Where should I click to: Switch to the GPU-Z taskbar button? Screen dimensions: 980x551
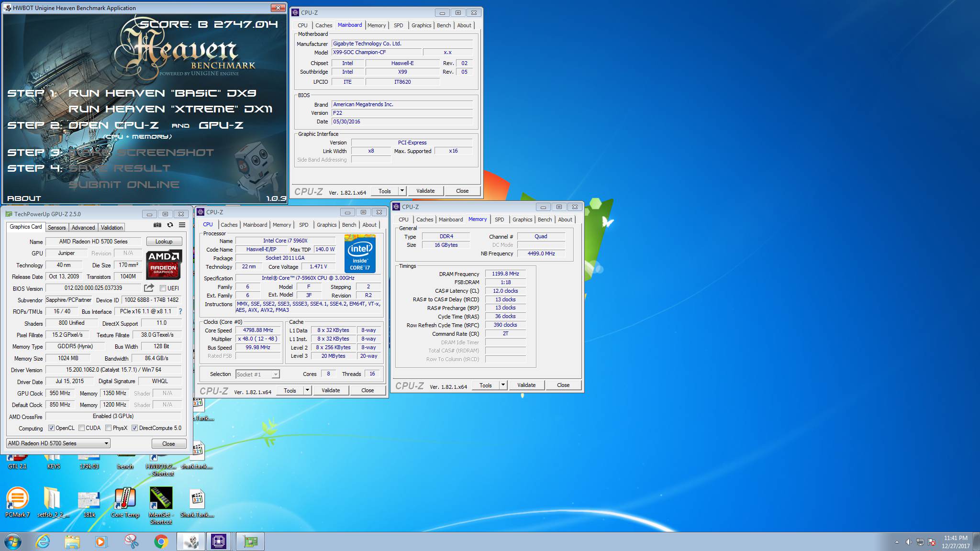[250, 541]
